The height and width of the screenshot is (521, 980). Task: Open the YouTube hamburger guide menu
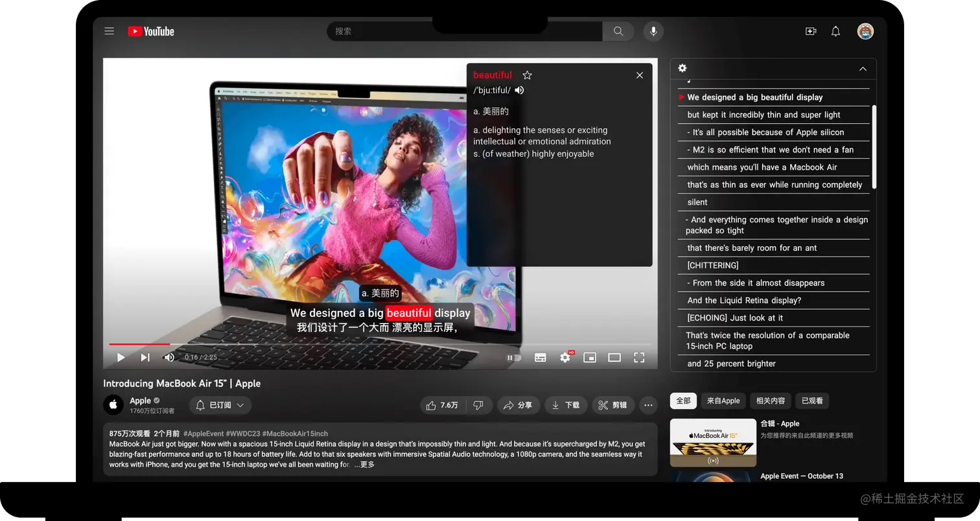point(110,31)
